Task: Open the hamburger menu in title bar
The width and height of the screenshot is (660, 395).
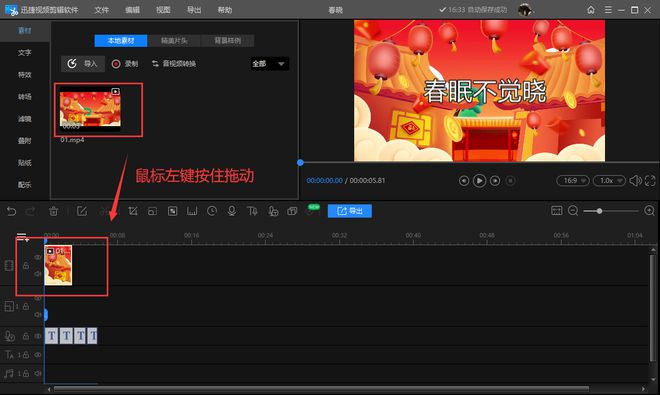Action: [608, 10]
